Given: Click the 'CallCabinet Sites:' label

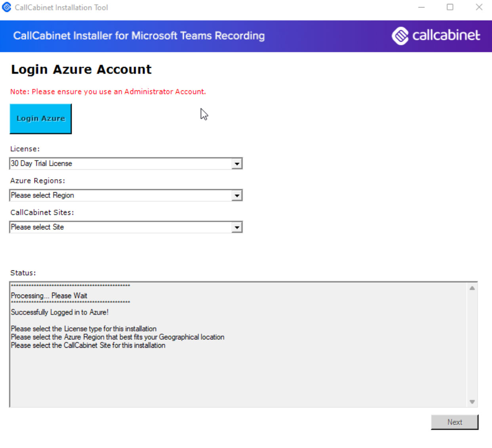Looking at the screenshot, I should pos(42,213).
